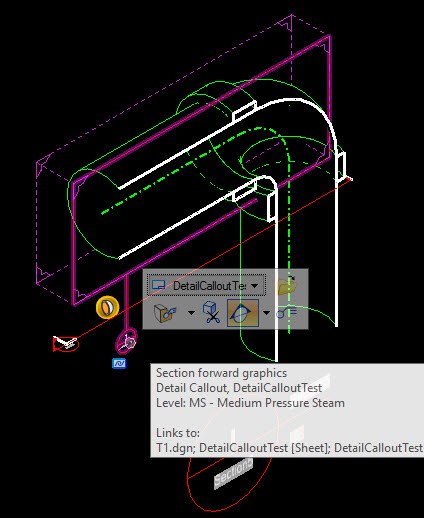Expand the arrow next to clip volume cube
Screen dimensions: 424x518
click(191, 313)
